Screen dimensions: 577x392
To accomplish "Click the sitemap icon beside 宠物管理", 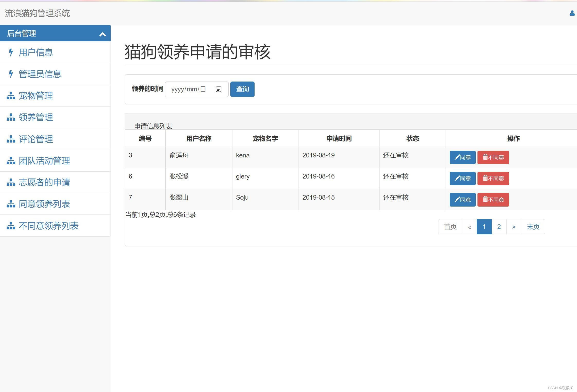I will click(11, 96).
